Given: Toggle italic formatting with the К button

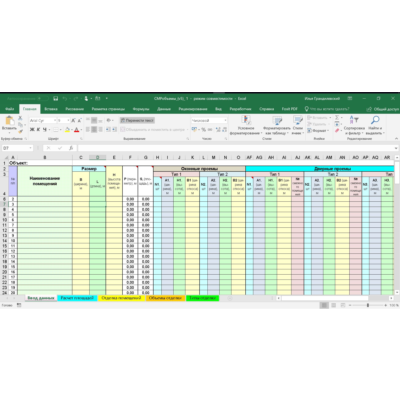Looking at the screenshot, I should click(x=38, y=129).
